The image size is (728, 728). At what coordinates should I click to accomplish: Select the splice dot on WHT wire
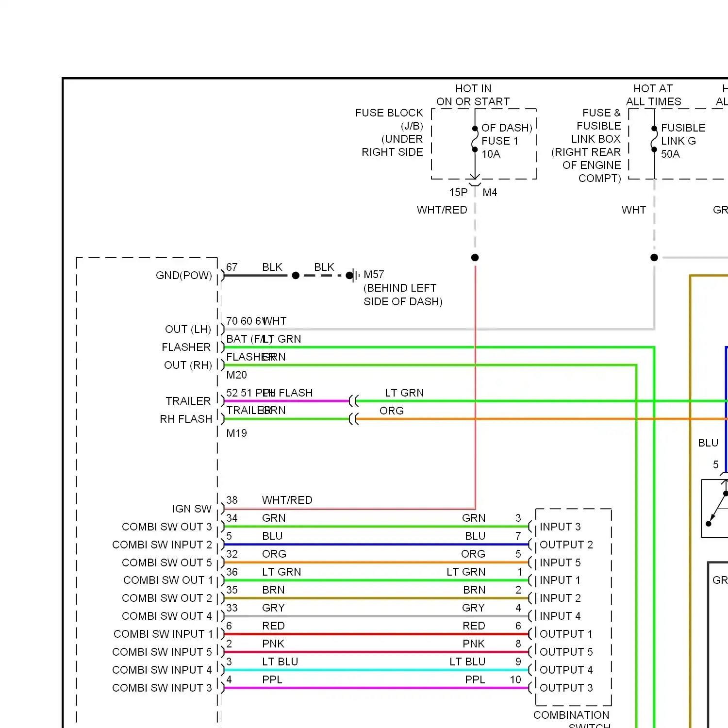[654, 258]
